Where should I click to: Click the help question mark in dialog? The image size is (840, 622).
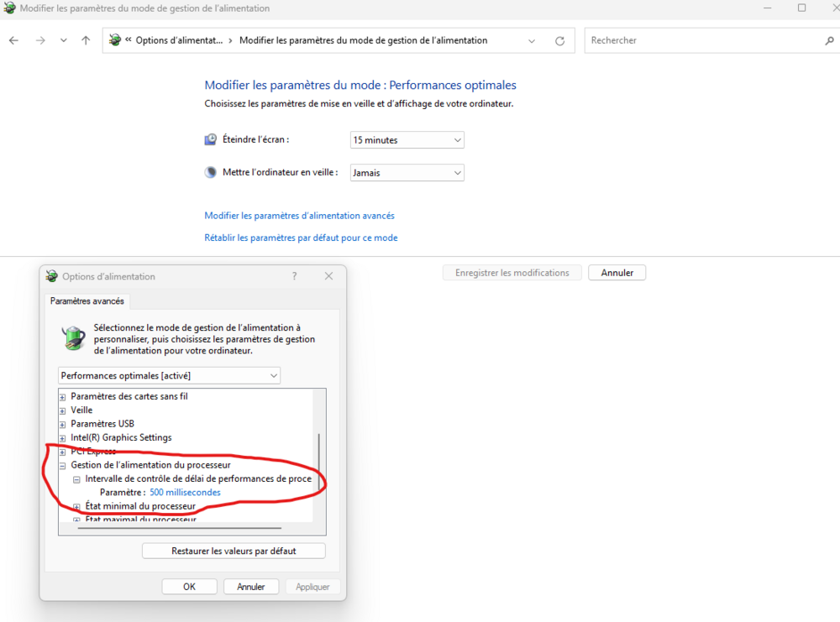coord(294,276)
